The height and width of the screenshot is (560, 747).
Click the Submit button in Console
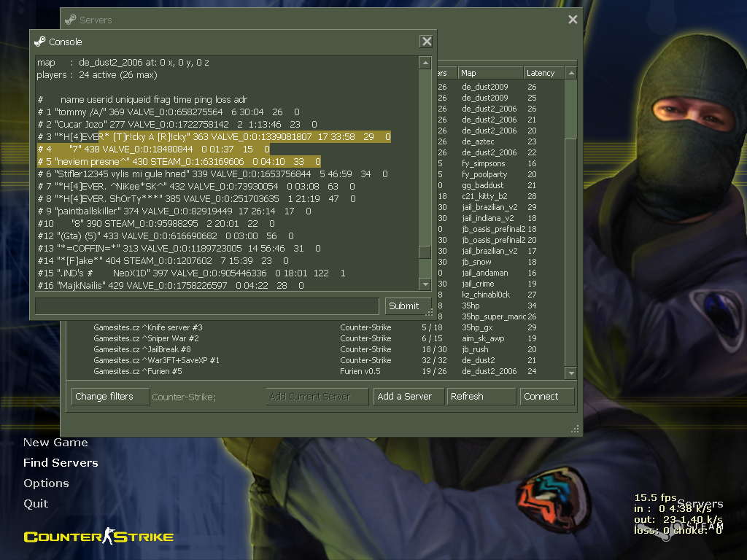point(408,306)
